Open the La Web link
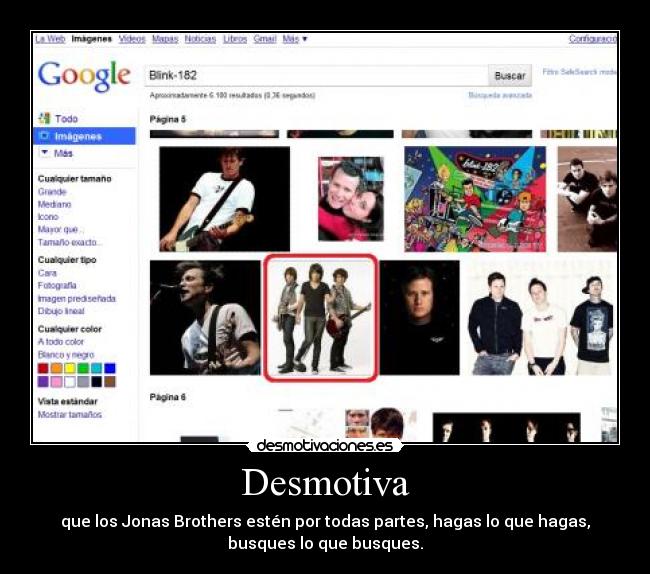650x574 pixels. point(50,39)
